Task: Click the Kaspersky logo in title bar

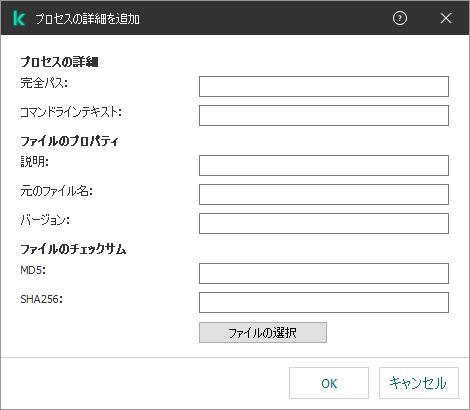Action: point(19,18)
